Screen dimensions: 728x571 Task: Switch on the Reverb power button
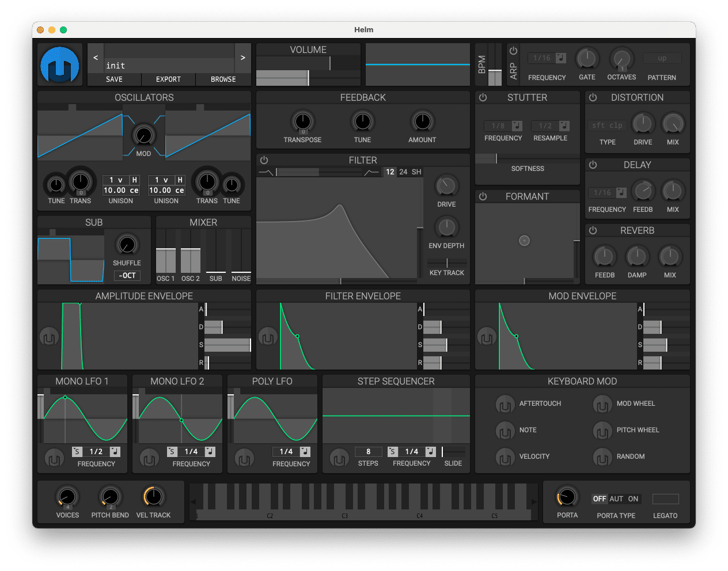coord(593,231)
